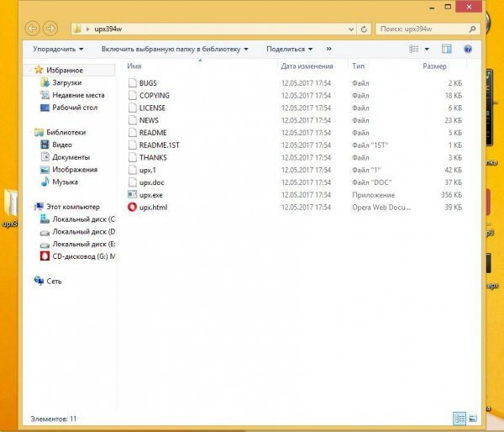Switch to details view in status bar
The height and width of the screenshot is (432, 504).
tap(459, 418)
